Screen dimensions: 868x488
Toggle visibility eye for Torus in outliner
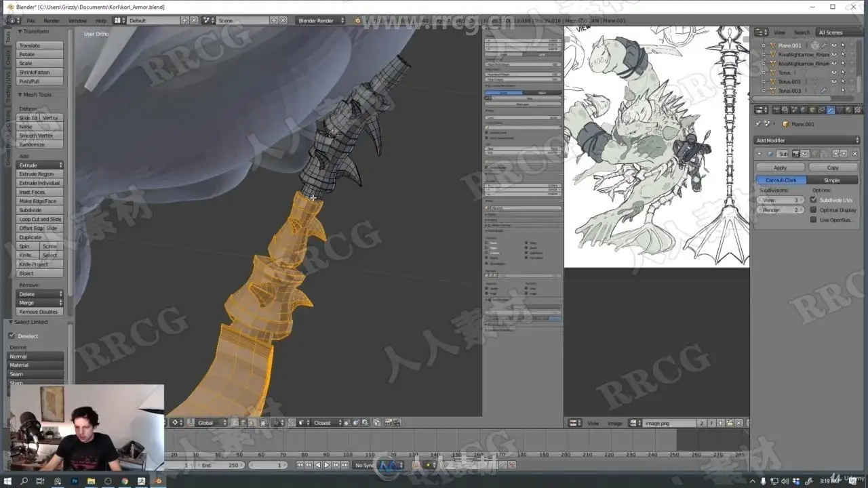(x=834, y=73)
